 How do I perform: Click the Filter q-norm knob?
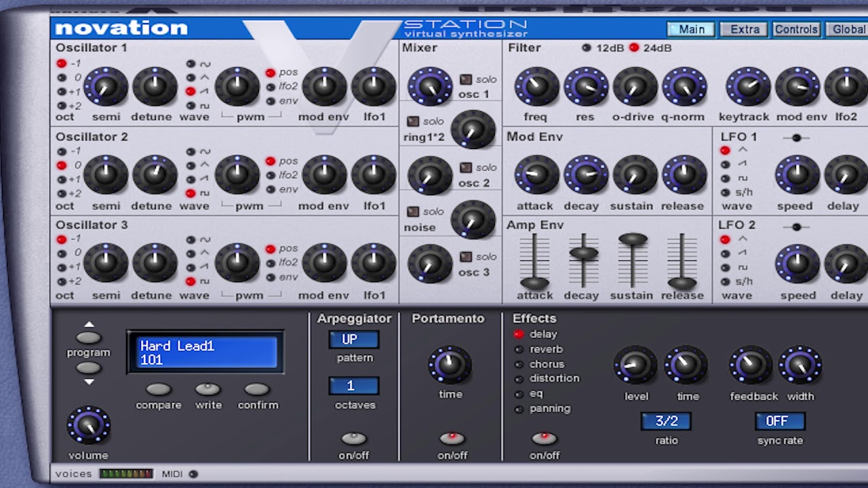pos(684,86)
